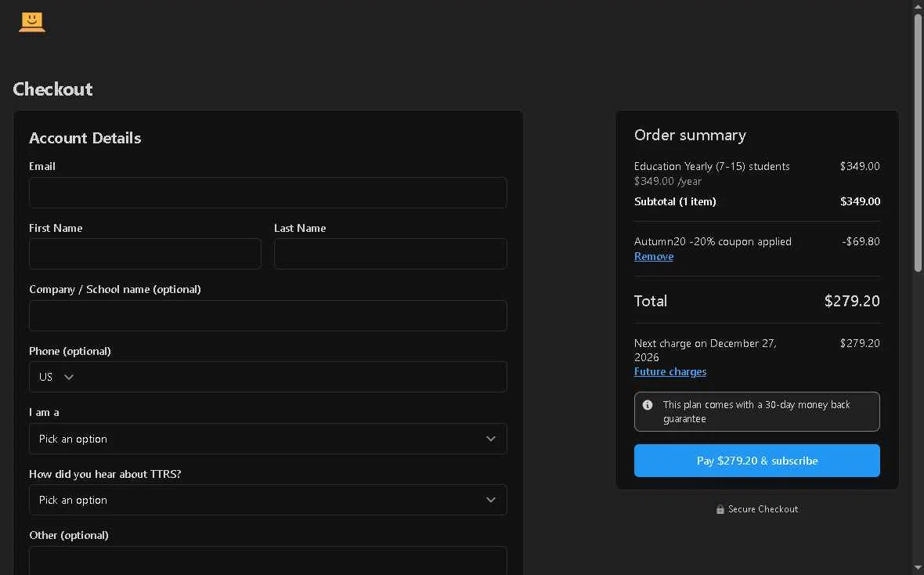Screen dimensions: 924x575
Task: Select the Last Name input box
Action: [x=390, y=254]
